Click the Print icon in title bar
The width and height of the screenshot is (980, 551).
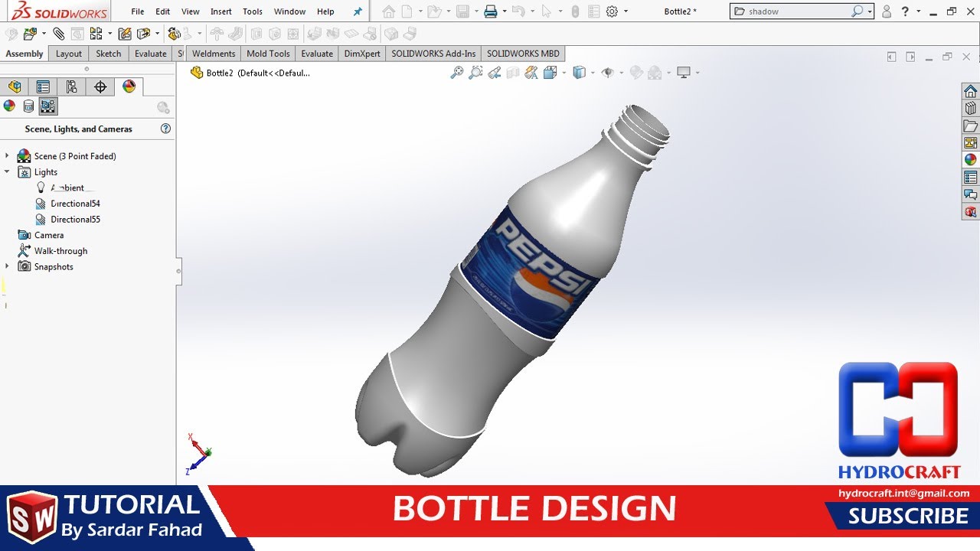pyautogui.click(x=491, y=11)
